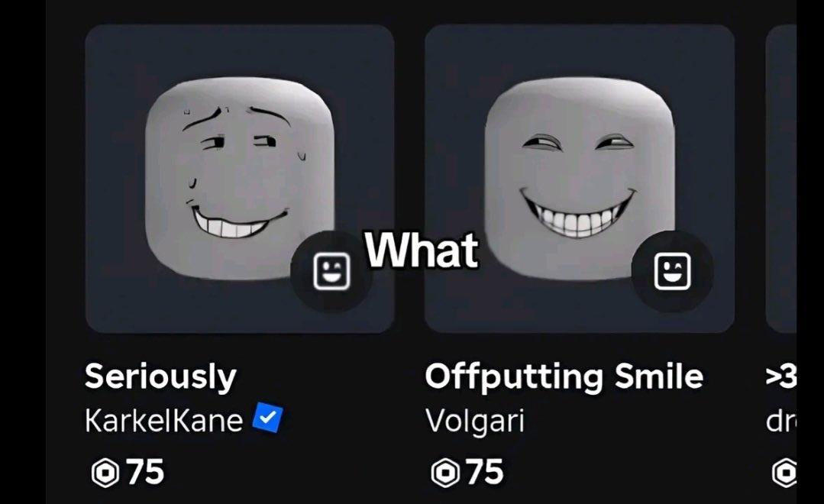This screenshot has width=824, height=504.
Task: Click the cut-off ">3" item title
Action: [x=781, y=376]
